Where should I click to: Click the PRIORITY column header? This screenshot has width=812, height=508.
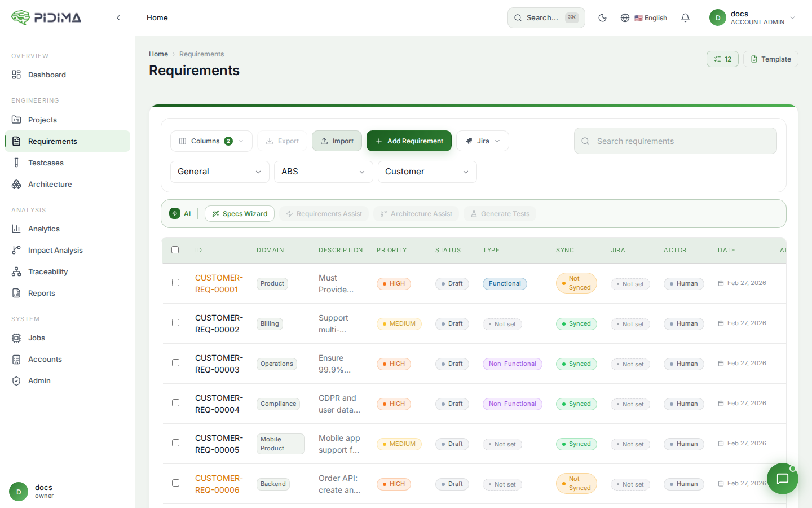(x=392, y=250)
